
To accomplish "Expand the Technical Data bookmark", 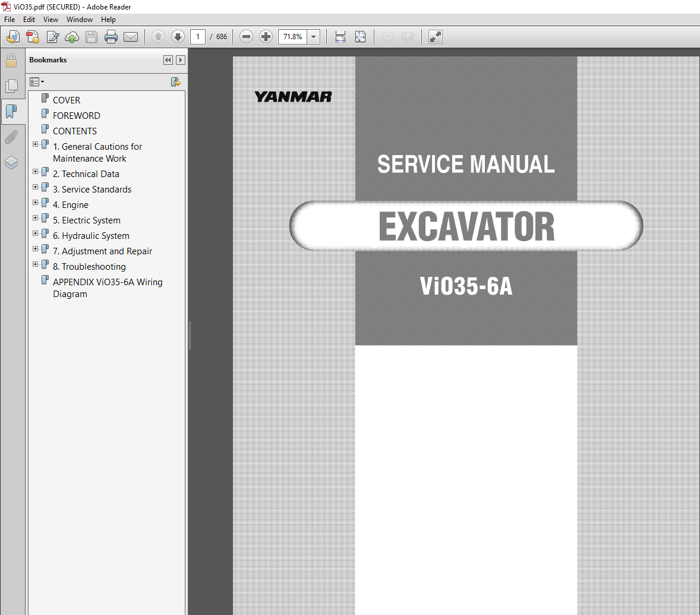I will tap(35, 171).
